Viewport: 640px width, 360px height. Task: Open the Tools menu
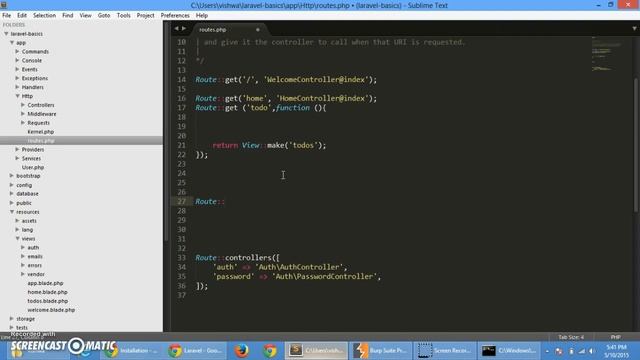(x=123, y=16)
